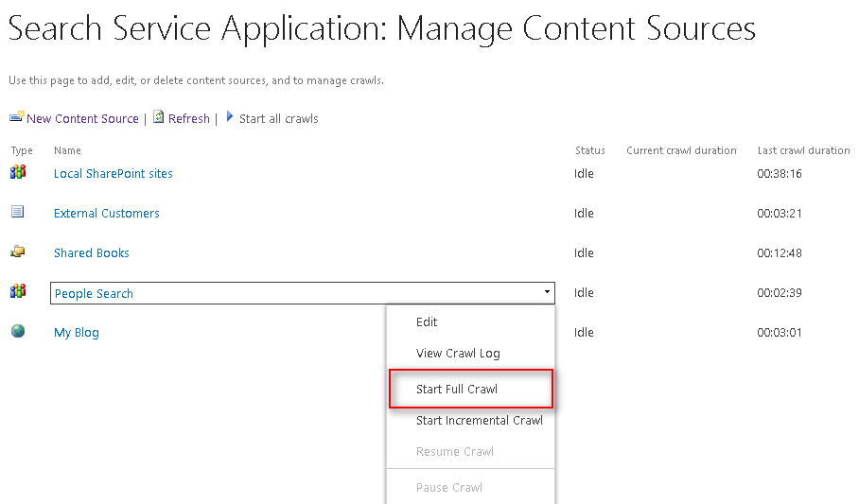Choose Start Incremental Crawl option
859x504 pixels.
tap(480, 421)
